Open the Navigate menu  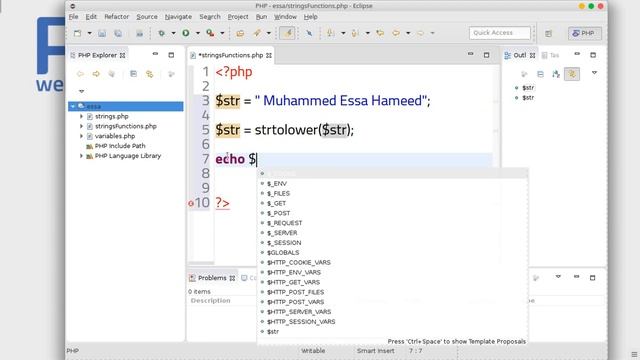click(x=178, y=17)
